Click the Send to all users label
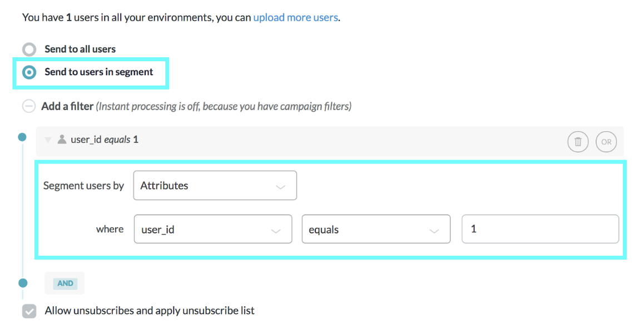644x327 pixels. click(x=80, y=49)
